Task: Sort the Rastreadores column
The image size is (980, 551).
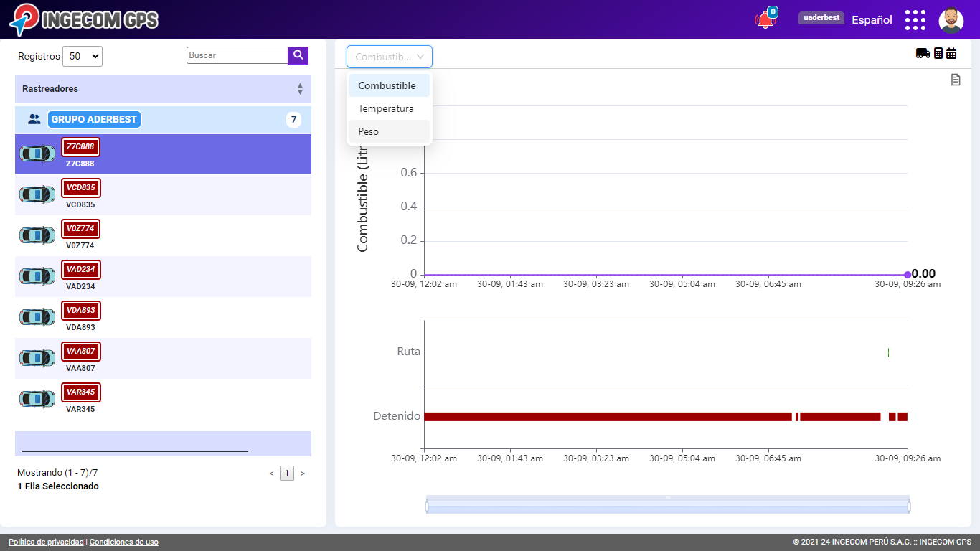Action: [x=300, y=89]
